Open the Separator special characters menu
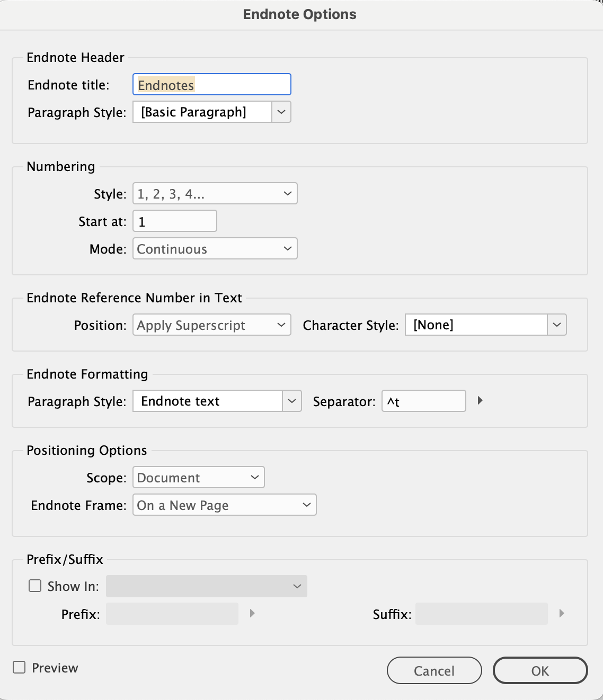 pyautogui.click(x=480, y=401)
